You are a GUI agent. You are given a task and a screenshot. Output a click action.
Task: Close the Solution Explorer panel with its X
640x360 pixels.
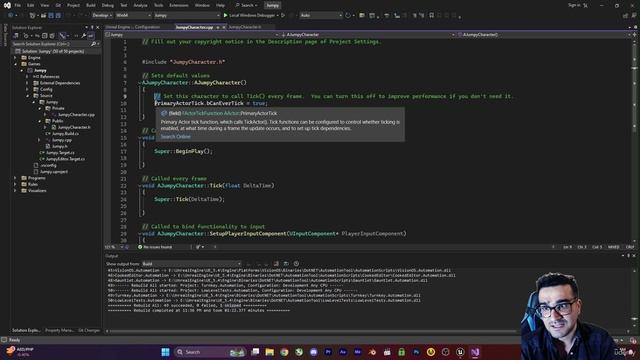98,27
